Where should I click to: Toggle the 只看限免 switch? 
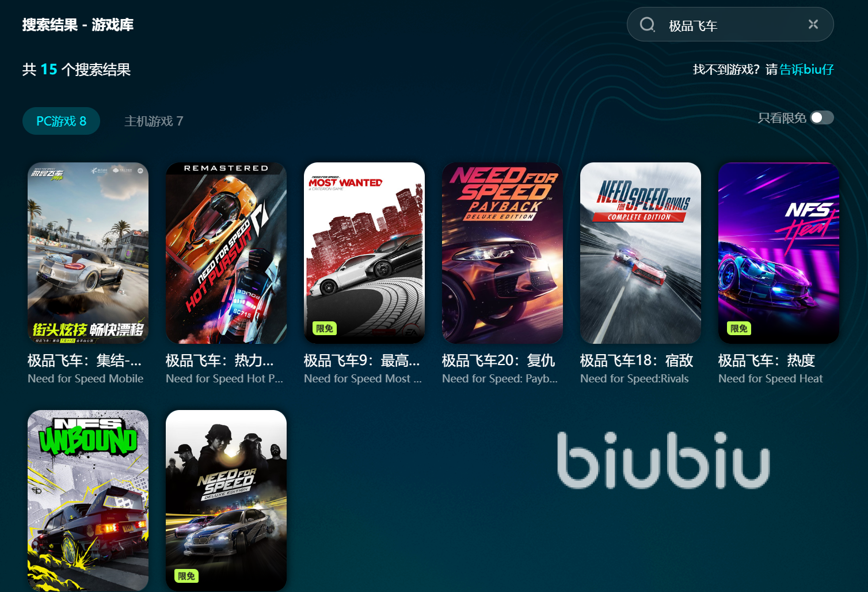coord(822,117)
